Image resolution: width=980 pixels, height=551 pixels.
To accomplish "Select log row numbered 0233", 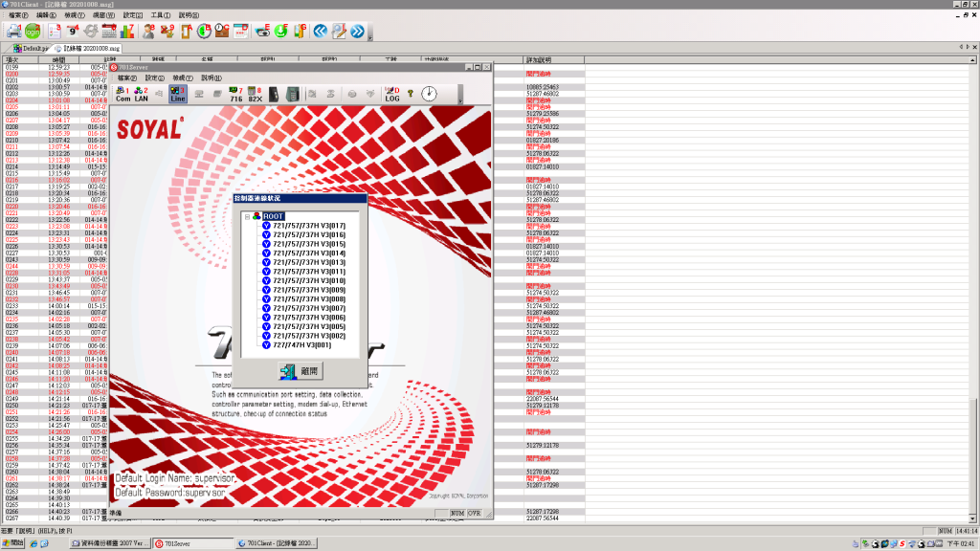I will (56, 306).
